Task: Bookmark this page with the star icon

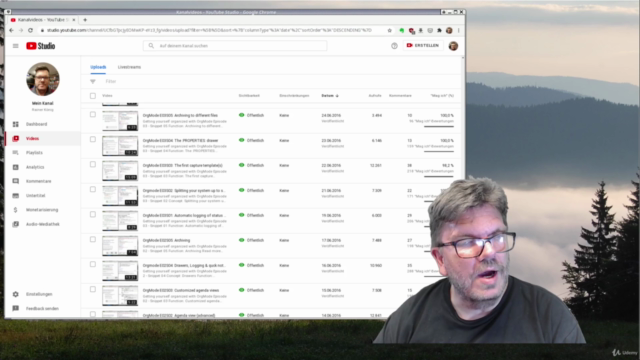Action: tap(389, 30)
